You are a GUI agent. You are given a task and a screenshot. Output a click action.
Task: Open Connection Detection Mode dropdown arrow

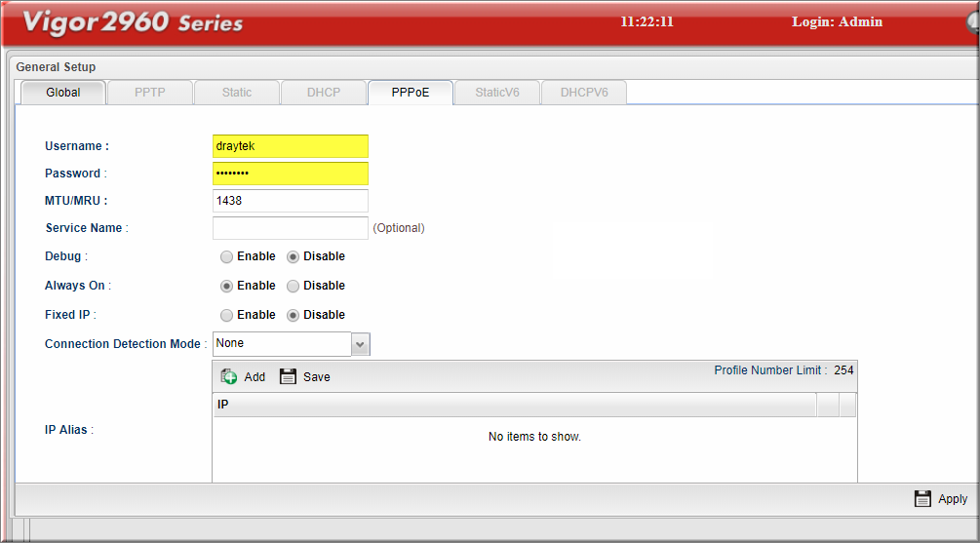(x=360, y=344)
